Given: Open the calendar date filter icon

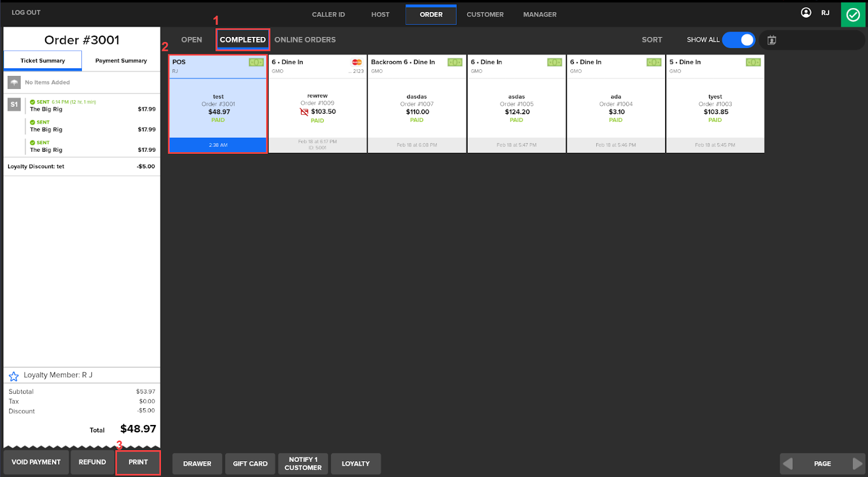Looking at the screenshot, I should pyautogui.click(x=771, y=40).
